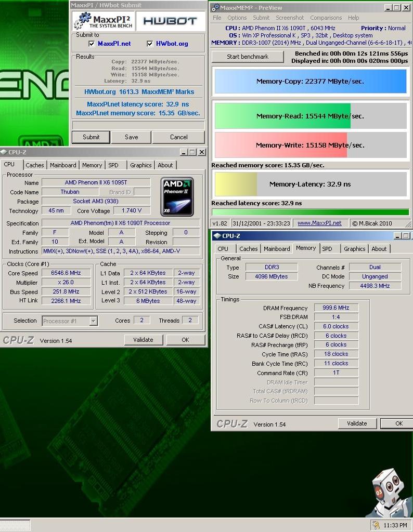
Task: Switch to Caches tab in left CPU-Z window
Action: (x=35, y=165)
